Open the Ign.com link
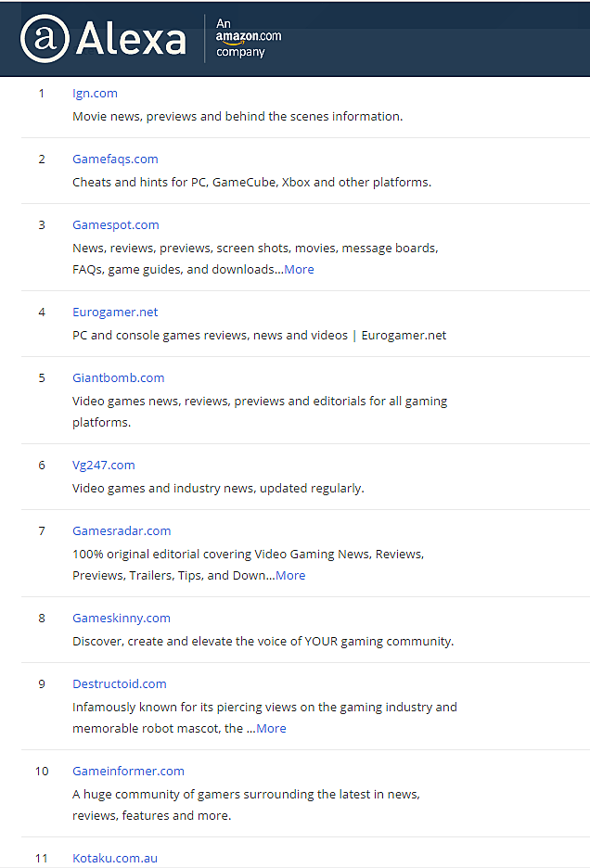 95,94
